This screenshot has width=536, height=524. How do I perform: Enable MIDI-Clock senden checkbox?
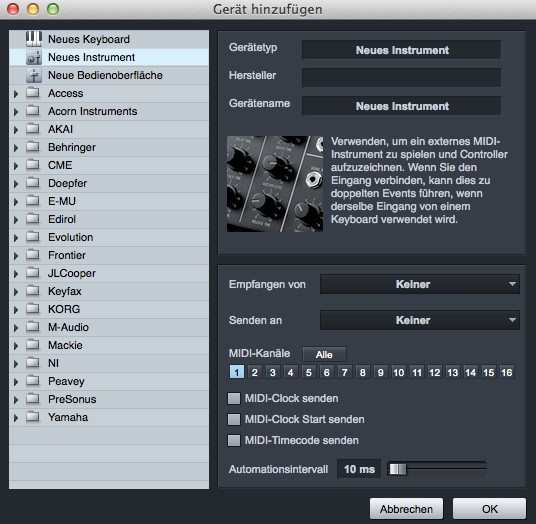pos(234,398)
